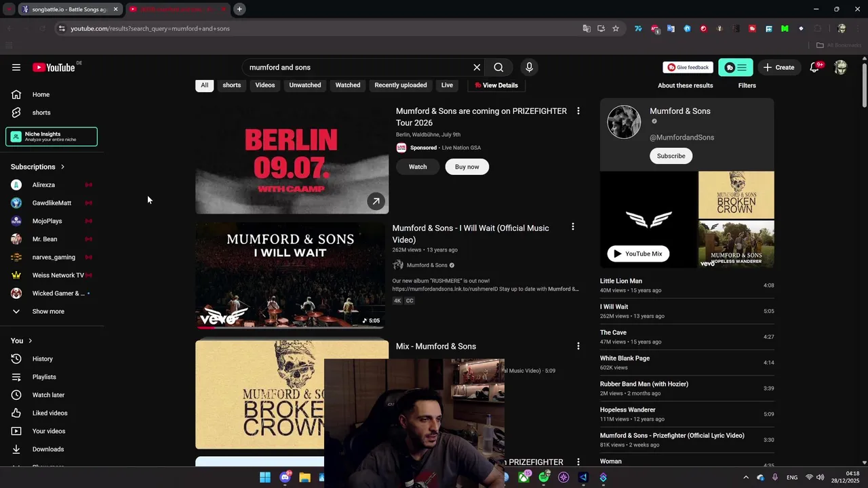Open options for the Prizefighter Tour ad

[578, 111]
